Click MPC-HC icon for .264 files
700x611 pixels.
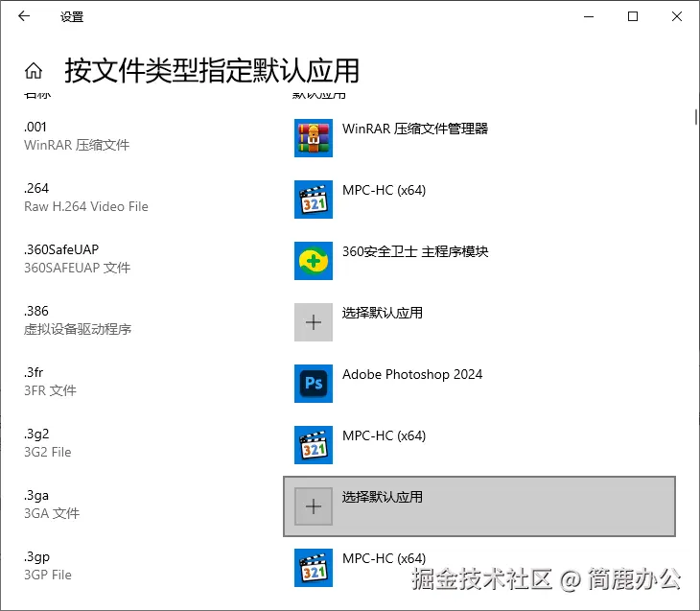click(314, 200)
